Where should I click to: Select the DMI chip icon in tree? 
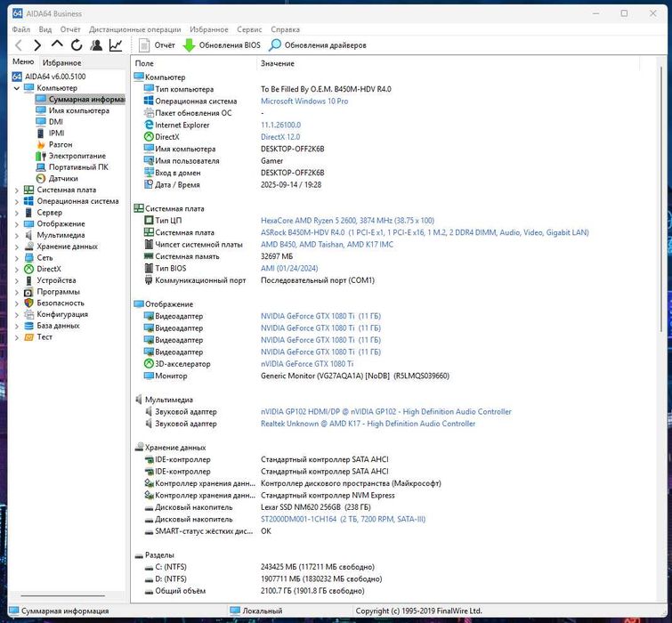(x=41, y=122)
